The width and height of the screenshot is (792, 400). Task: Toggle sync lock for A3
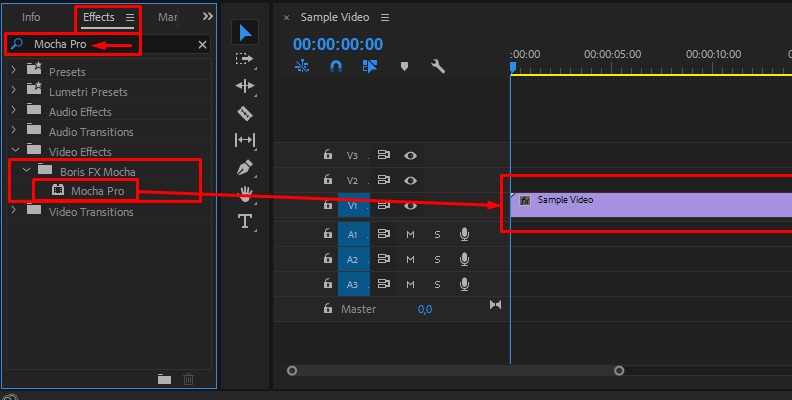384,284
